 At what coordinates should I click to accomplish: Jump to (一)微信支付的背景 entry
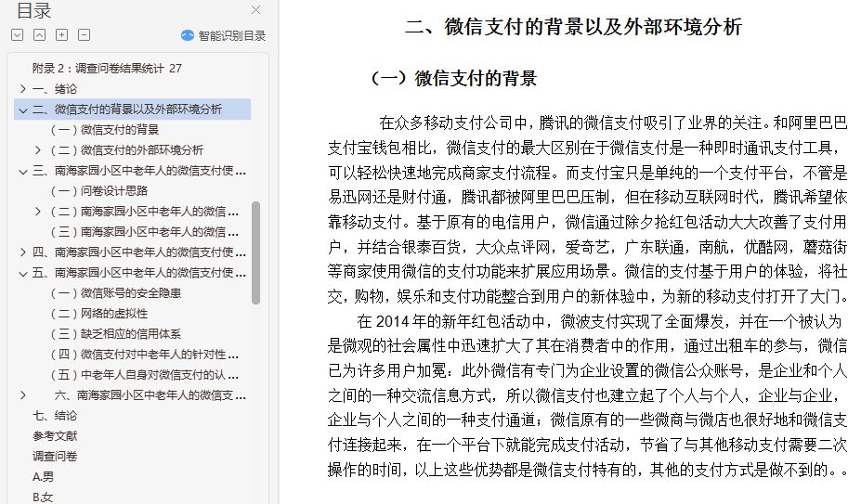(x=105, y=130)
